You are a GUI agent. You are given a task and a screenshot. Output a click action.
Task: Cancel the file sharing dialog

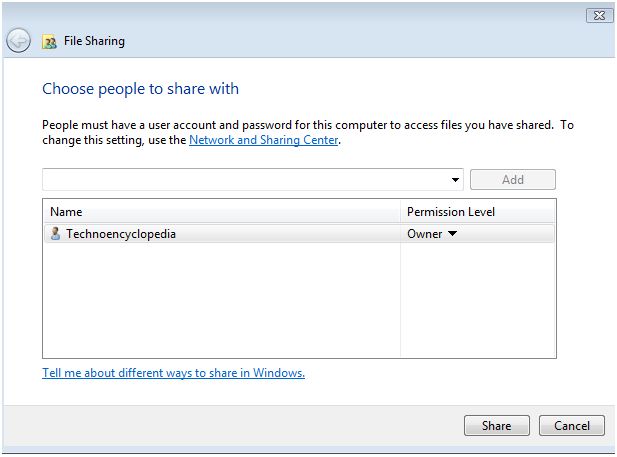(x=572, y=426)
